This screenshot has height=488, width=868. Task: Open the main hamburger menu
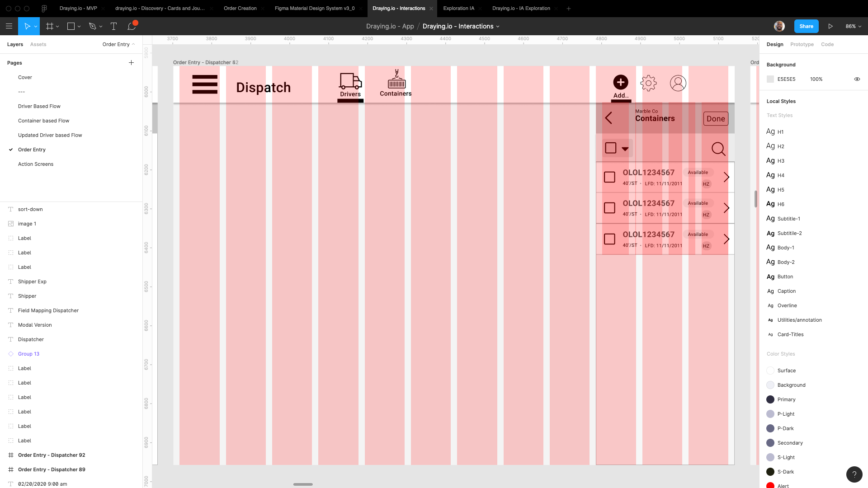click(x=9, y=26)
